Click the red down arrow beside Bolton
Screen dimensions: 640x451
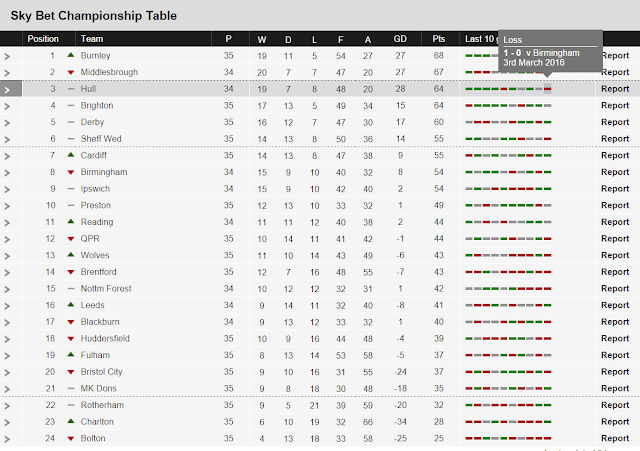coord(71,438)
